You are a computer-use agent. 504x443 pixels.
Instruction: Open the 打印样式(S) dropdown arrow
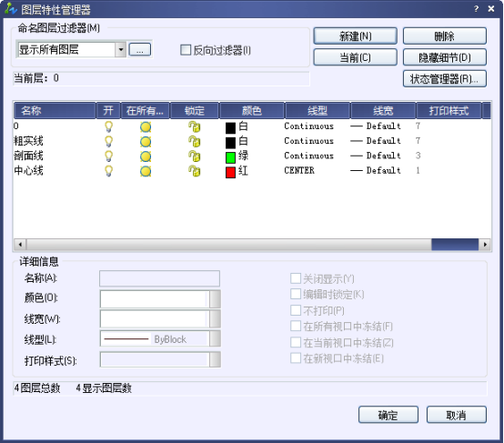pyautogui.click(x=215, y=359)
